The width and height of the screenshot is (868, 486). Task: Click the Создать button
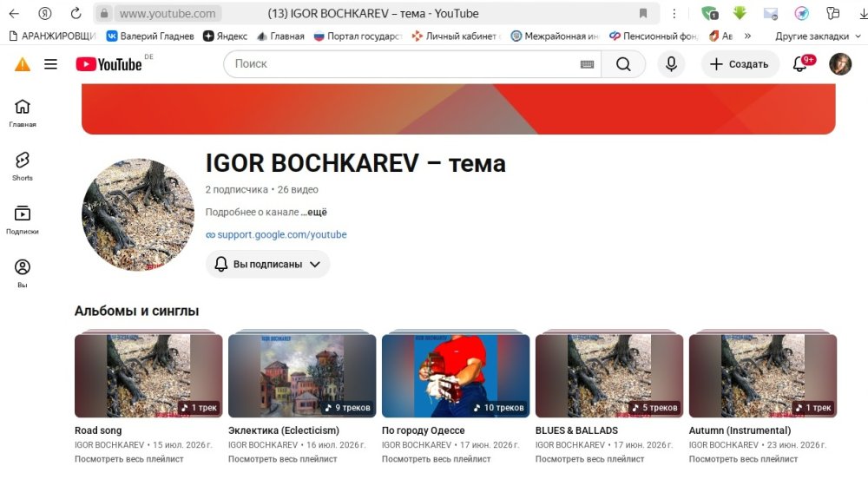pyautogui.click(x=740, y=64)
